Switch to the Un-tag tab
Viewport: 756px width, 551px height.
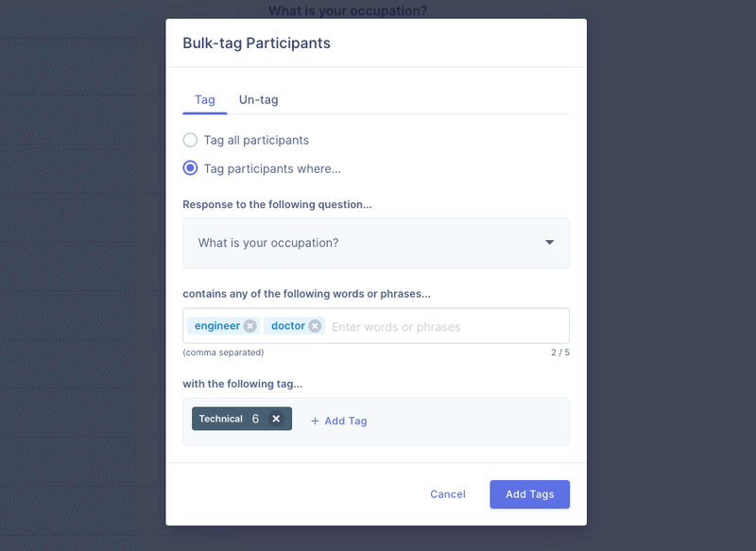258,100
